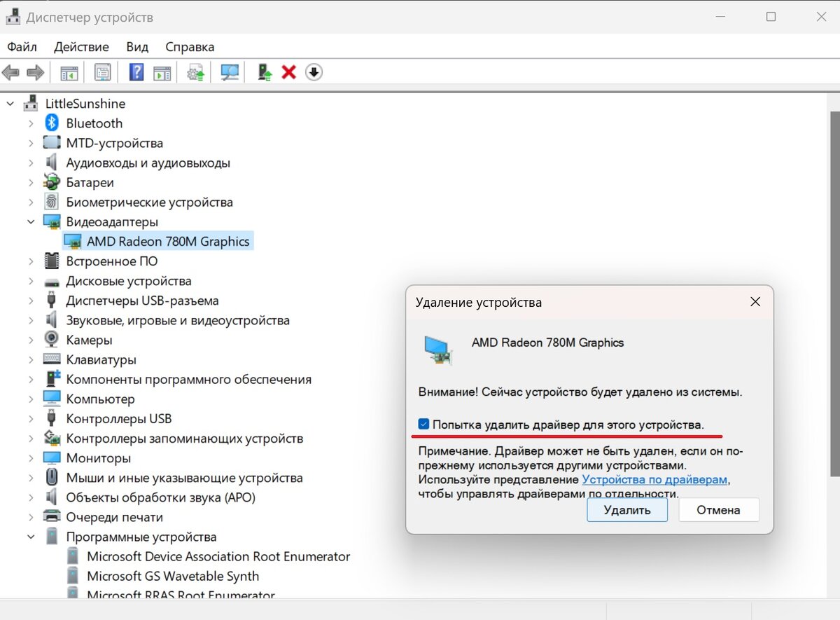Click the main window vertical scrollbar

[834, 294]
